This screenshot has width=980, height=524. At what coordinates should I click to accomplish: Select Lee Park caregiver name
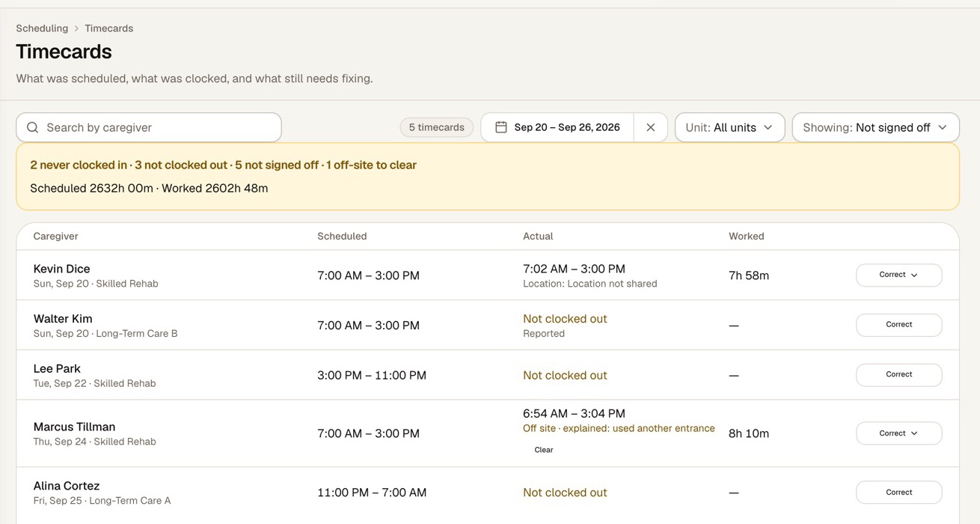point(57,368)
